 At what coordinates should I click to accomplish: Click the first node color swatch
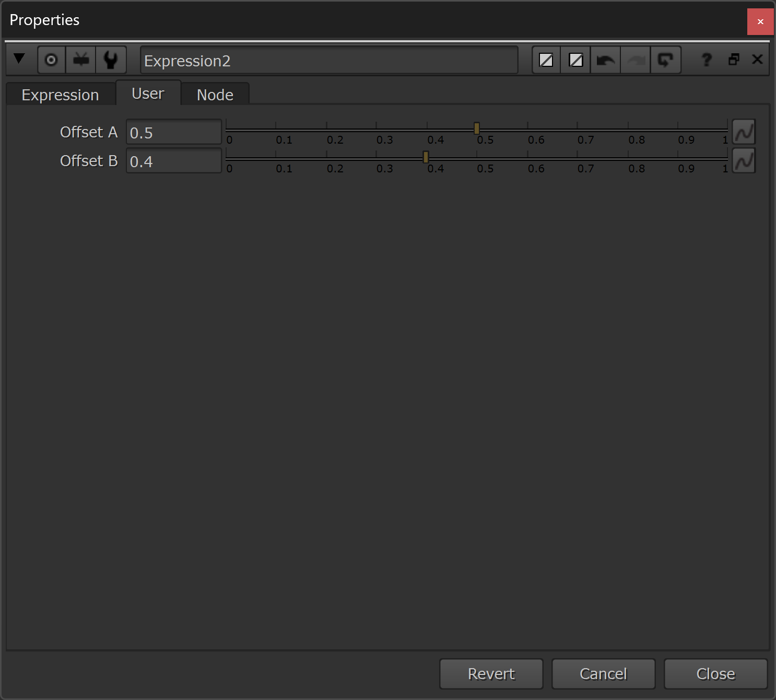(x=546, y=60)
